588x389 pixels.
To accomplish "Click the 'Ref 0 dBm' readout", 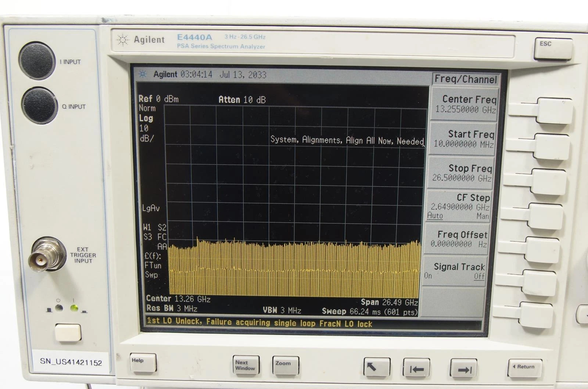I will pos(158,99).
